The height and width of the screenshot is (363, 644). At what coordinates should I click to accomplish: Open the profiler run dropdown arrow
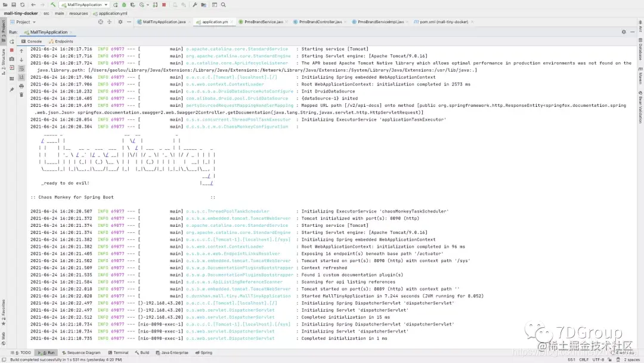tap(147, 5)
